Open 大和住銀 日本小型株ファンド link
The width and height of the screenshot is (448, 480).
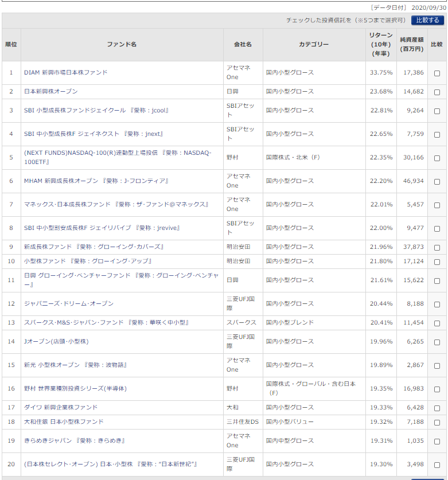pyautogui.click(x=64, y=422)
